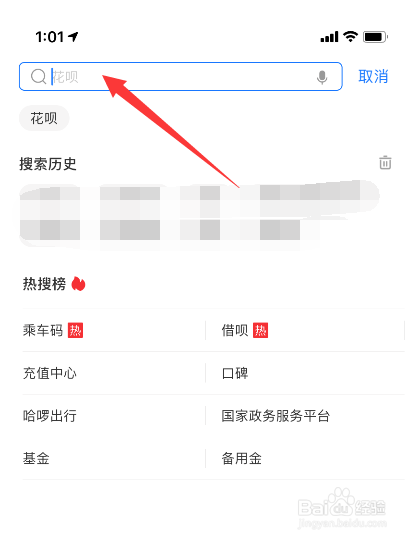
Task: Tap the microphone voice search icon
Action: click(x=322, y=77)
